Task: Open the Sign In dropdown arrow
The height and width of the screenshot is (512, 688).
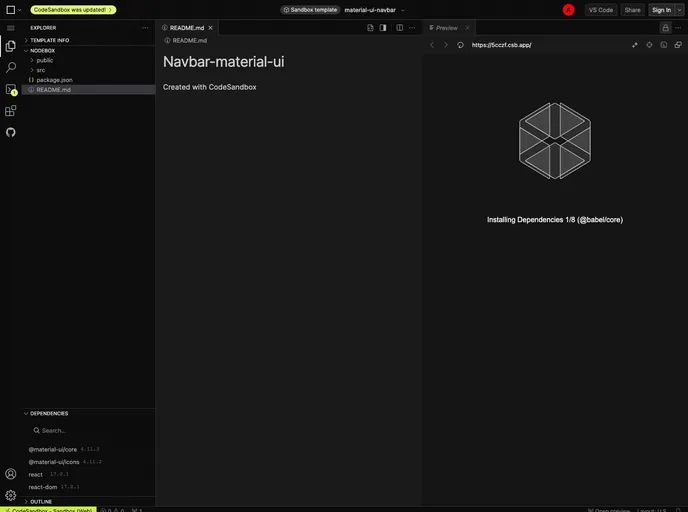Action: tap(679, 10)
